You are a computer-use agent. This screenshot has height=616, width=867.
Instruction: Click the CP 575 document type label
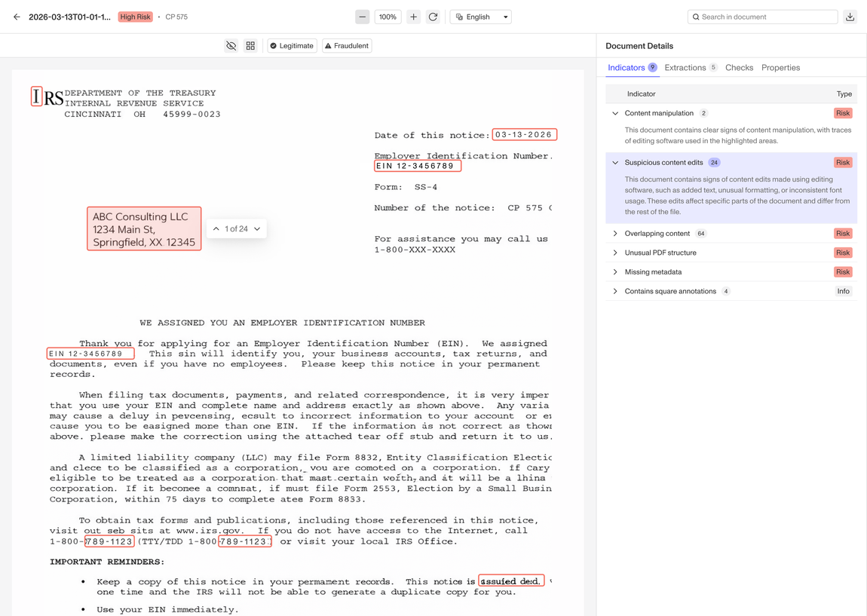(176, 17)
